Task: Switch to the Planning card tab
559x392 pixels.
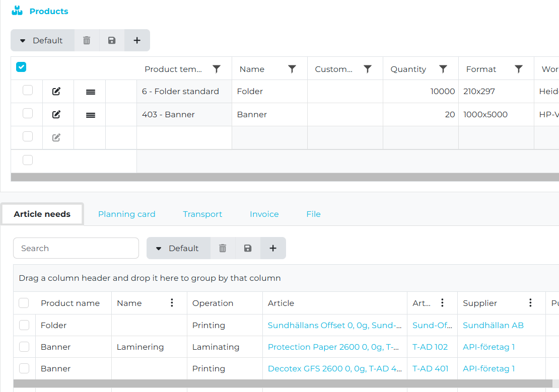Action: (x=126, y=214)
